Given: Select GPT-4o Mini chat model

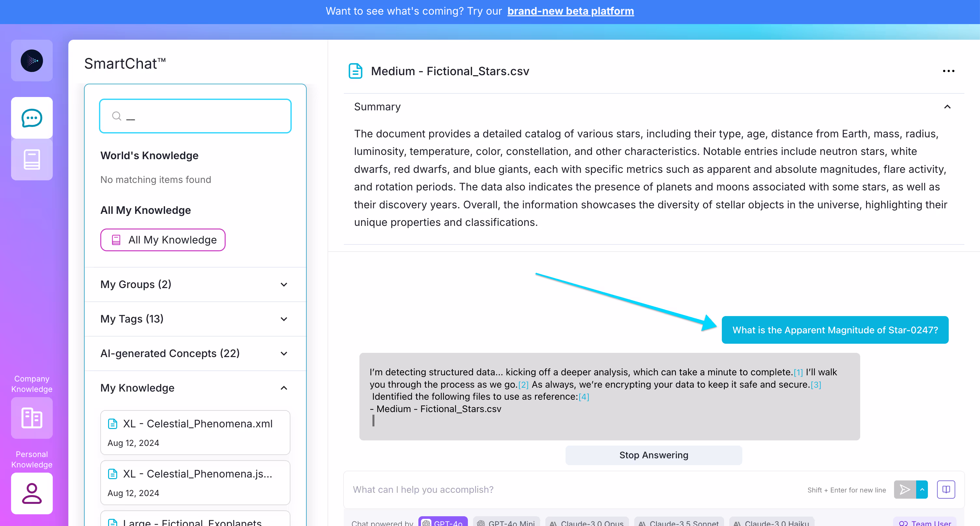Looking at the screenshot, I should [x=506, y=522].
